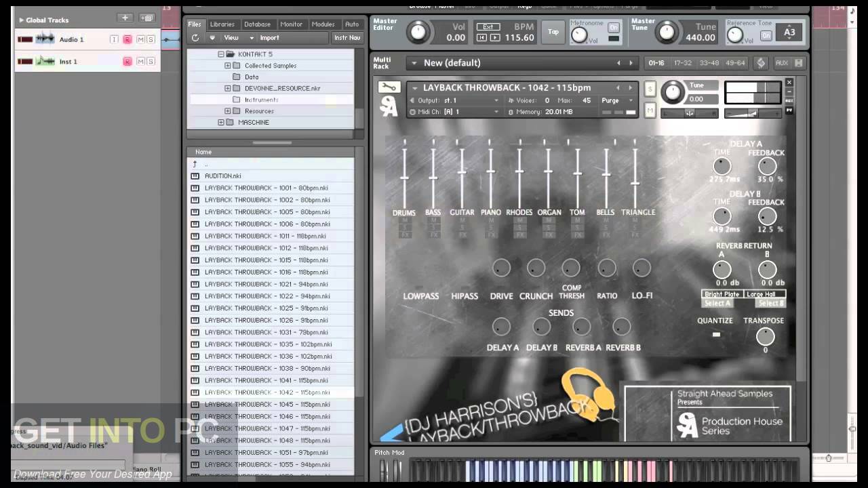Image resolution: width=868 pixels, height=488 pixels.
Task: Open the KONTAKT 5 folder
Action: (x=256, y=54)
